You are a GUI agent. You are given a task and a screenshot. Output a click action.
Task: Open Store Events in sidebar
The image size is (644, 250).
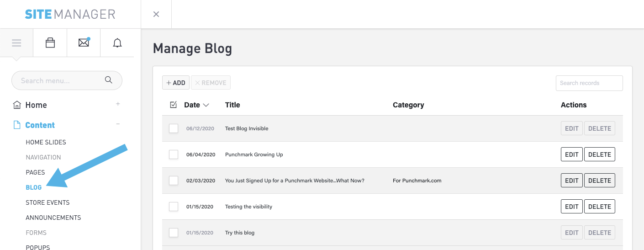click(x=48, y=202)
